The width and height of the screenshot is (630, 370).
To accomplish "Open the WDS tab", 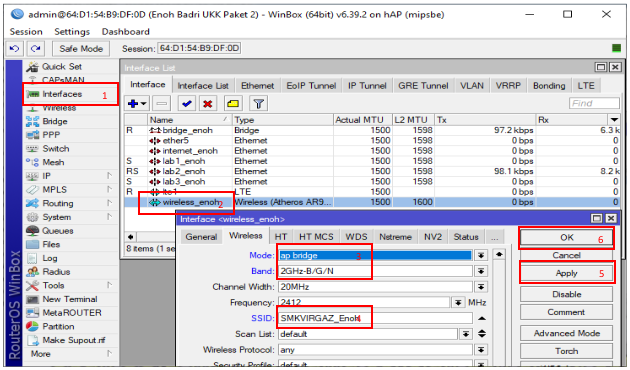I will pos(356,237).
